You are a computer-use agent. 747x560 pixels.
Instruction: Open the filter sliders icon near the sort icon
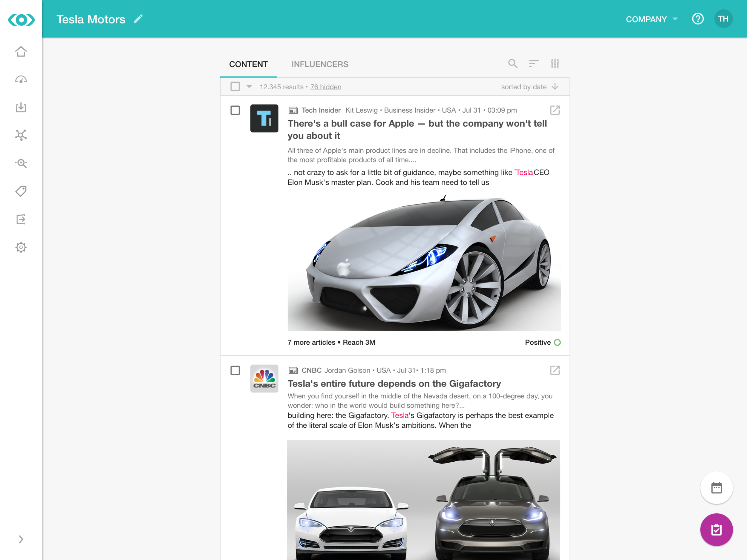point(555,63)
